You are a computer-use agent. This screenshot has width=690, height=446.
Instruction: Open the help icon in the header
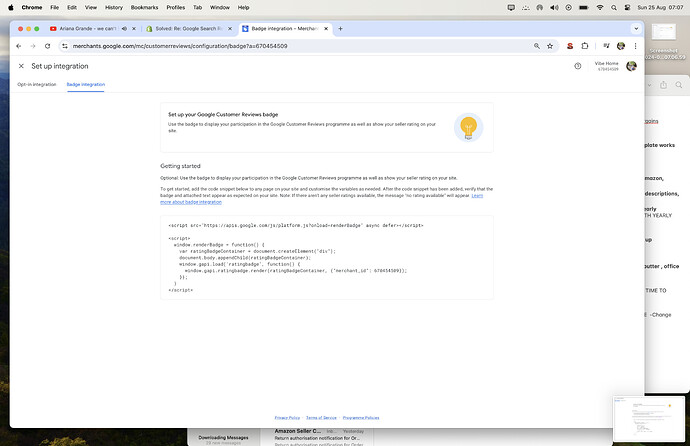577,66
